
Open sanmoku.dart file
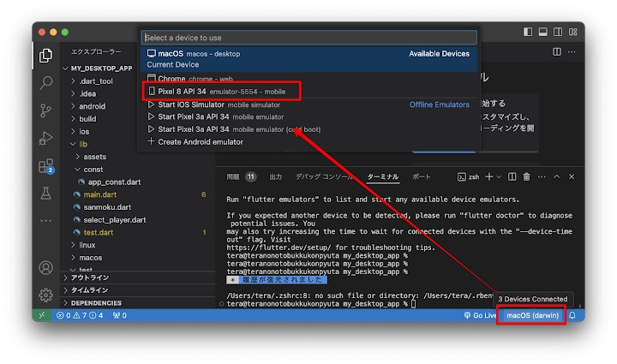click(137, 207)
